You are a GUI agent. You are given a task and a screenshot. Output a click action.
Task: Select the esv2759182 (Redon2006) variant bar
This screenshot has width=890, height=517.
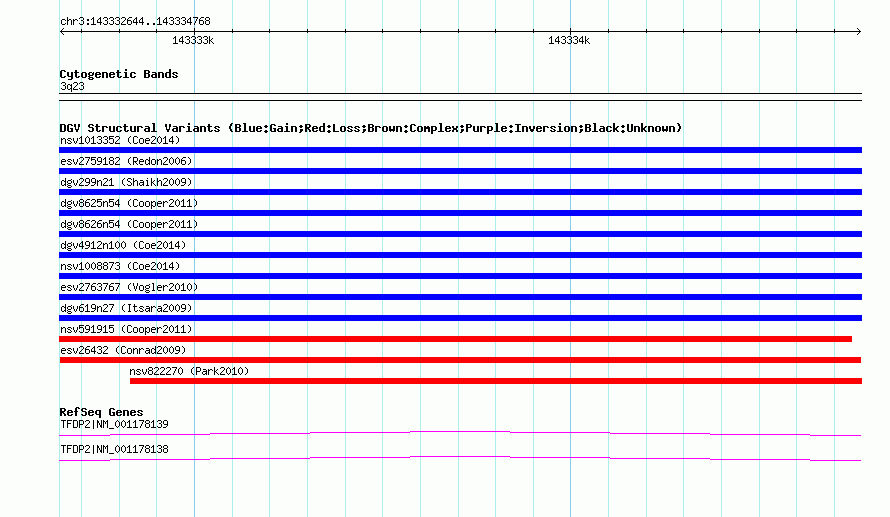coord(460,171)
